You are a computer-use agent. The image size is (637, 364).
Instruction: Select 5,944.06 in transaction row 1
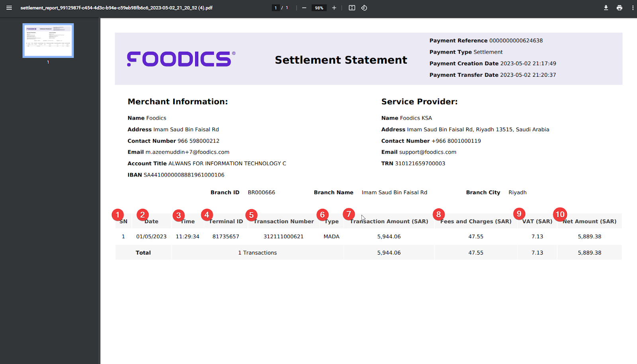point(389,237)
